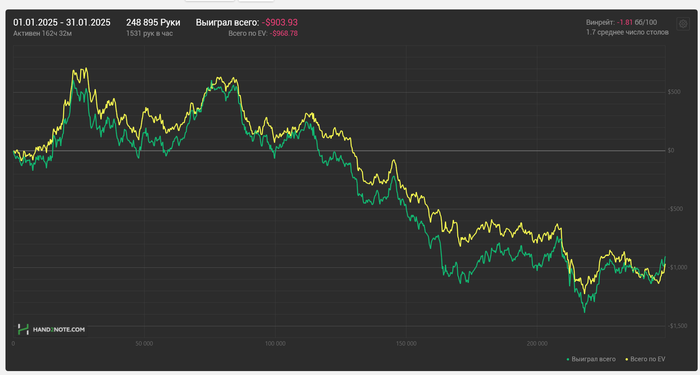700x375 pixels.
Task: Click the 200 000 hands axis label
Action: tap(537, 344)
